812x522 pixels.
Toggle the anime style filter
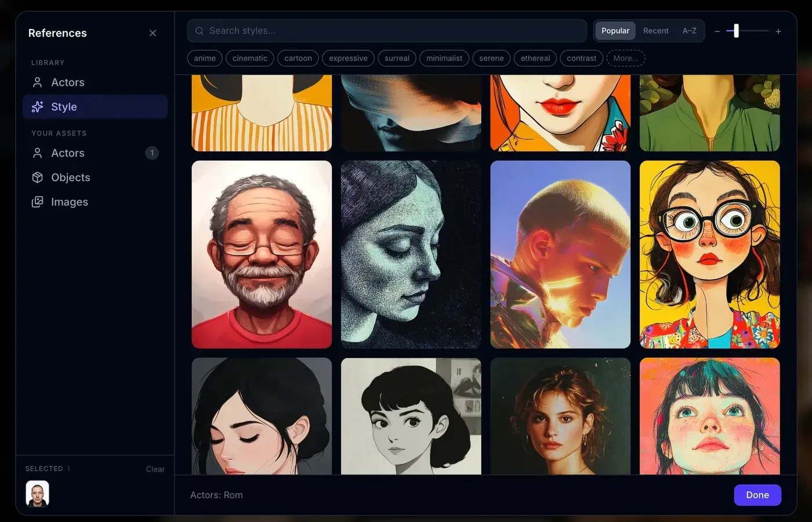[205, 58]
